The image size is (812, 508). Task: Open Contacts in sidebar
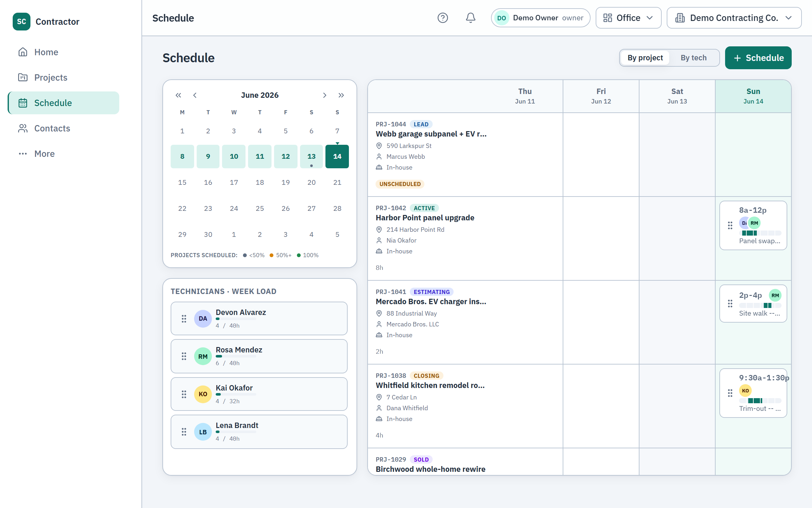tap(63, 128)
